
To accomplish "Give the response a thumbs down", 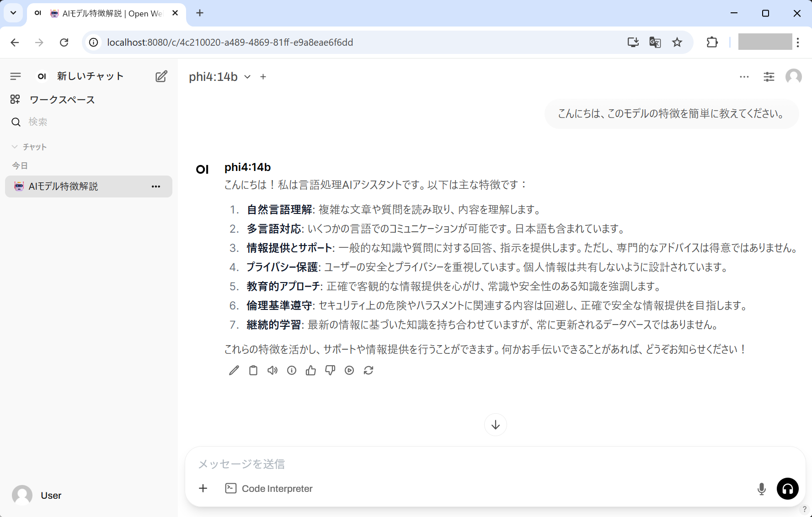I will (x=330, y=370).
